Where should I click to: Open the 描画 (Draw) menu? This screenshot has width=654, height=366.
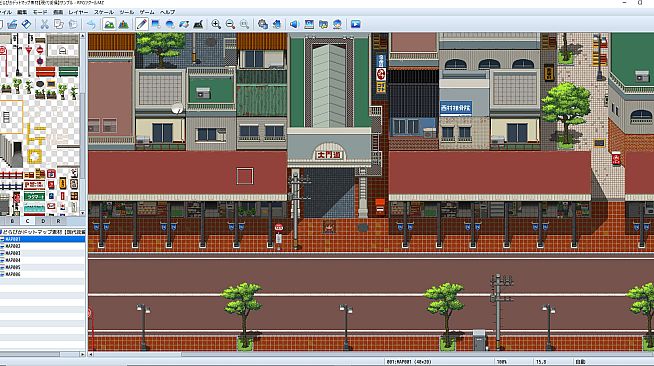click(x=58, y=12)
